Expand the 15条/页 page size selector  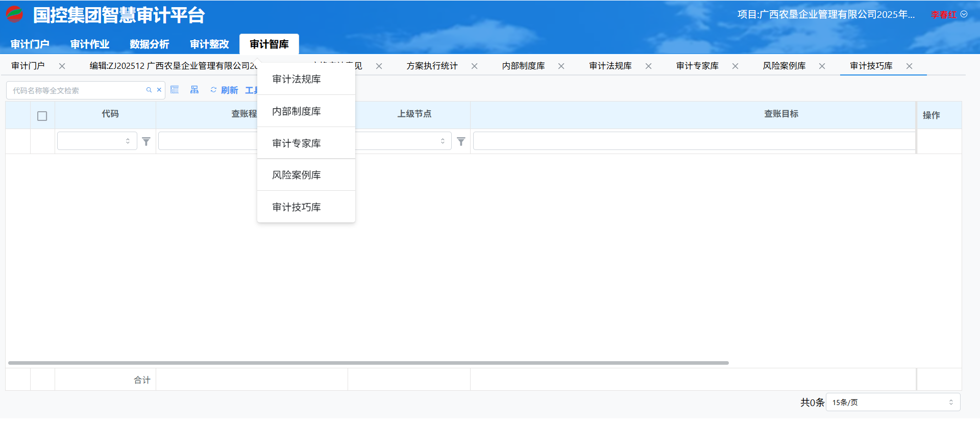pyautogui.click(x=893, y=402)
